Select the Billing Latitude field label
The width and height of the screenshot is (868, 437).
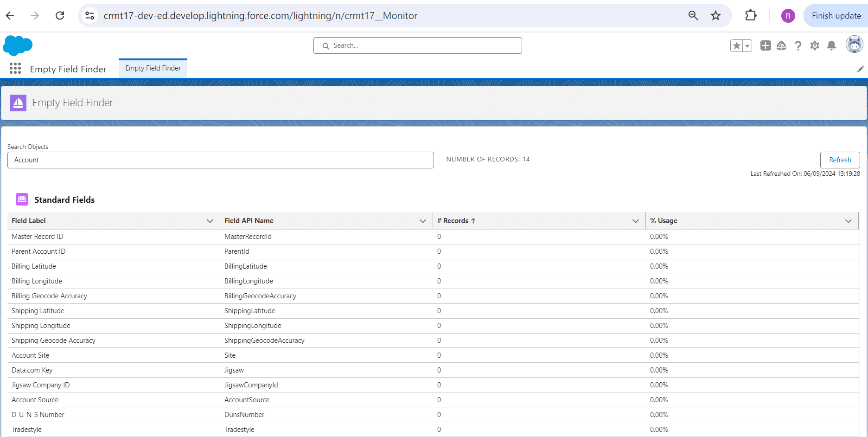(x=34, y=266)
